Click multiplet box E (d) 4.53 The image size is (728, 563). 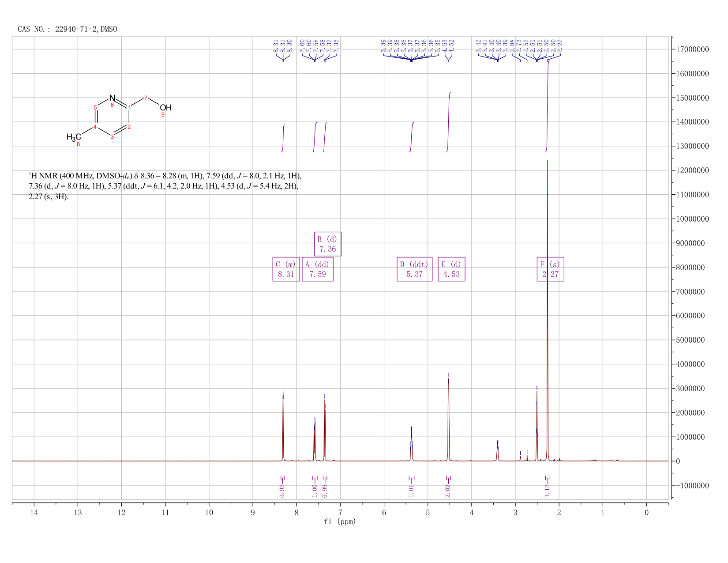pos(451,269)
